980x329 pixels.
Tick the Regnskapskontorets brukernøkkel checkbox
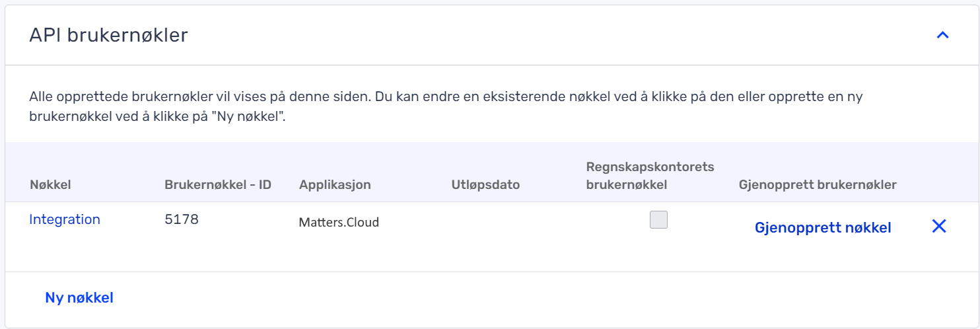point(658,219)
